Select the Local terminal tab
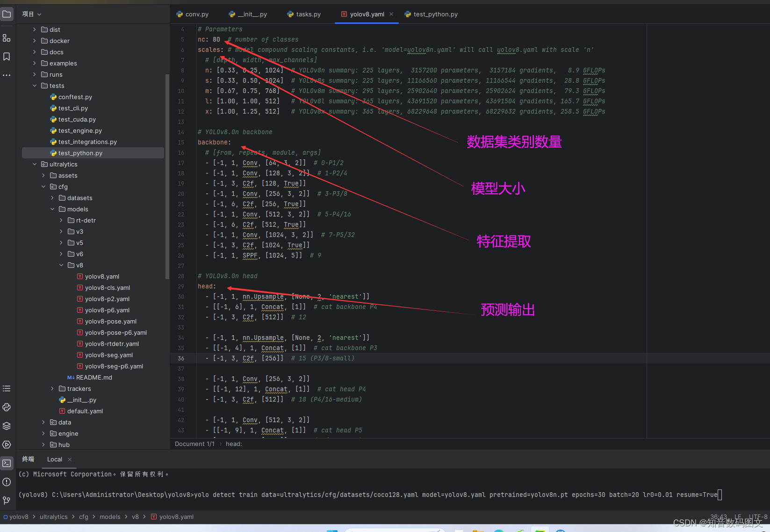The image size is (770, 532). pos(55,460)
